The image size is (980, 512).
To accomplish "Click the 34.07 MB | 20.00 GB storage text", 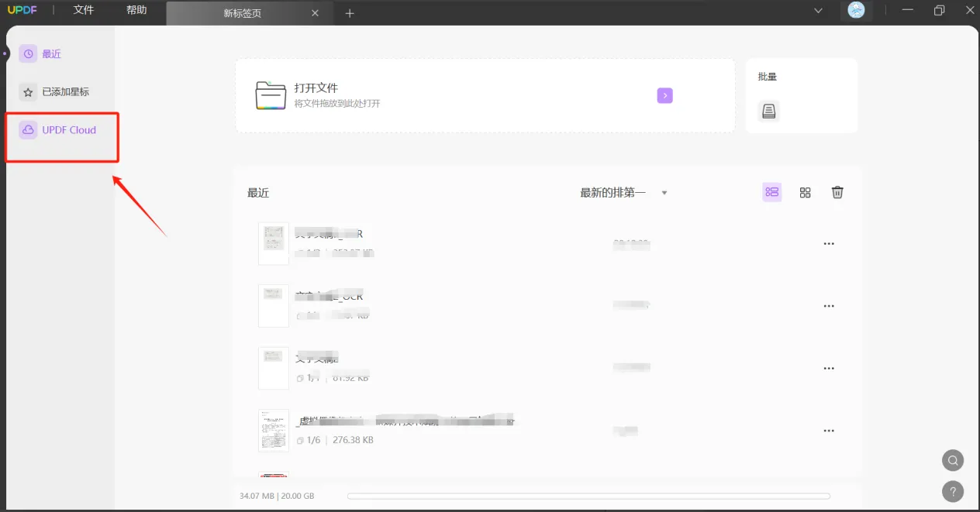I will 277,496.
